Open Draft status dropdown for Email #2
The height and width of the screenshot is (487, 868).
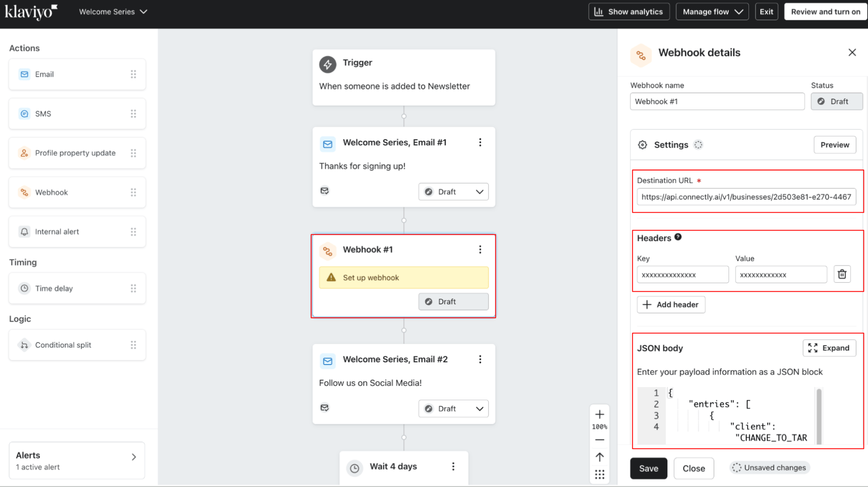click(x=453, y=409)
